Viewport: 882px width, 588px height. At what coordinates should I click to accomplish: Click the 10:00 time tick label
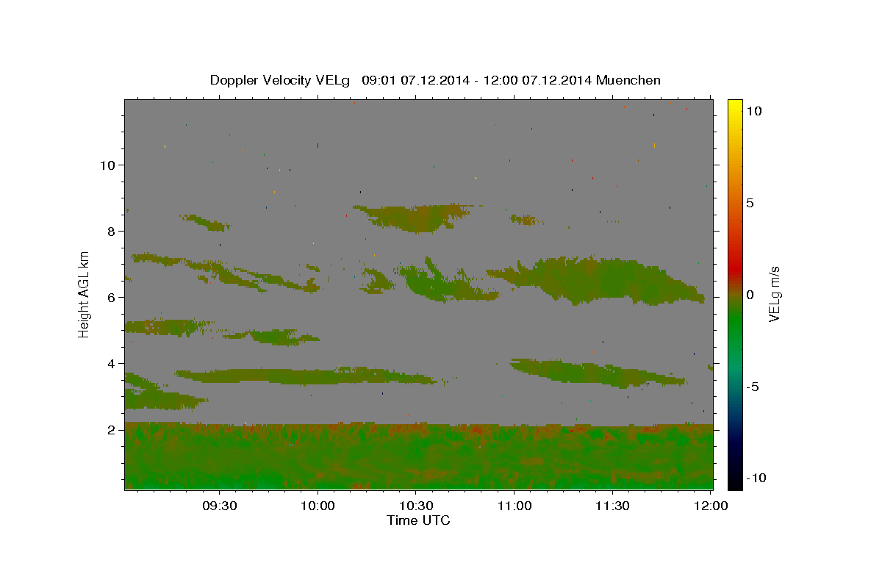318,506
